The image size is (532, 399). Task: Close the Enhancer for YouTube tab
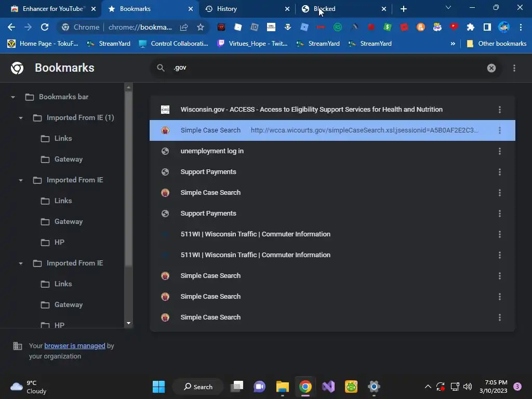point(94,9)
